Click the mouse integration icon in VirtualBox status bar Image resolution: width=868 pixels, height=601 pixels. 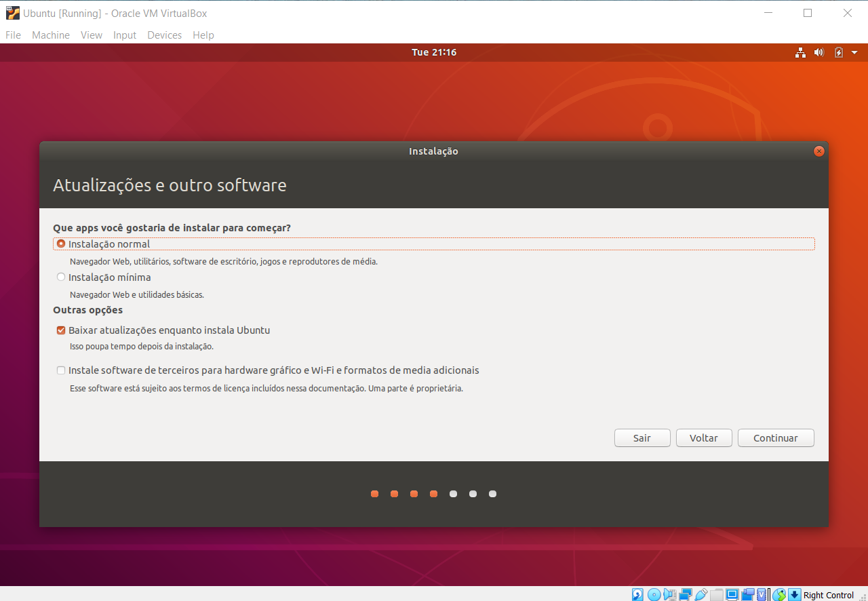[x=779, y=595]
